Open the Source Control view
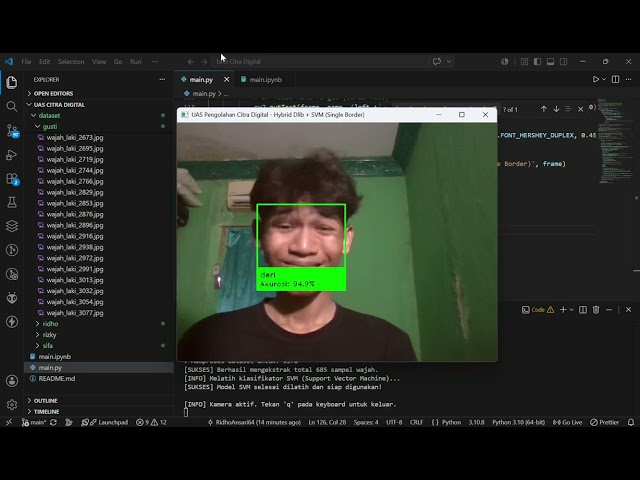 point(12,131)
